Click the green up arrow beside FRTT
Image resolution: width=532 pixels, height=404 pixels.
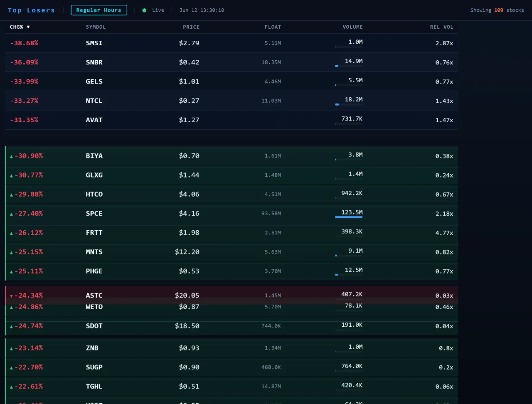(12, 233)
